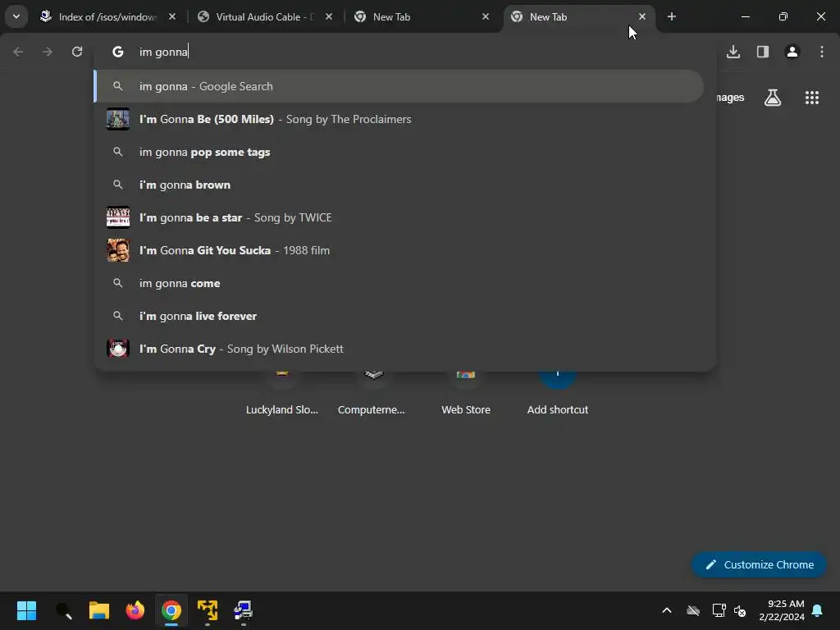Click The Proclaimers song thumbnail
Image resolution: width=840 pixels, height=630 pixels.
118,119
